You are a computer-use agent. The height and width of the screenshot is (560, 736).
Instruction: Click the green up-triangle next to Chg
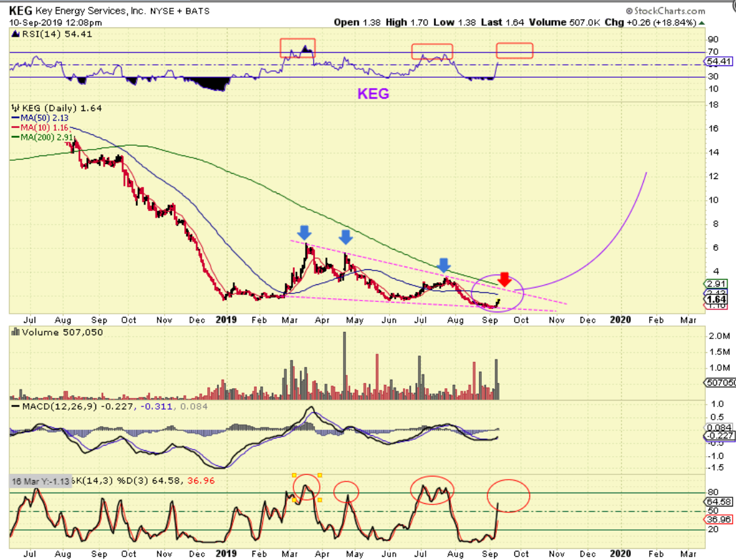pyautogui.click(x=702, y=22)
